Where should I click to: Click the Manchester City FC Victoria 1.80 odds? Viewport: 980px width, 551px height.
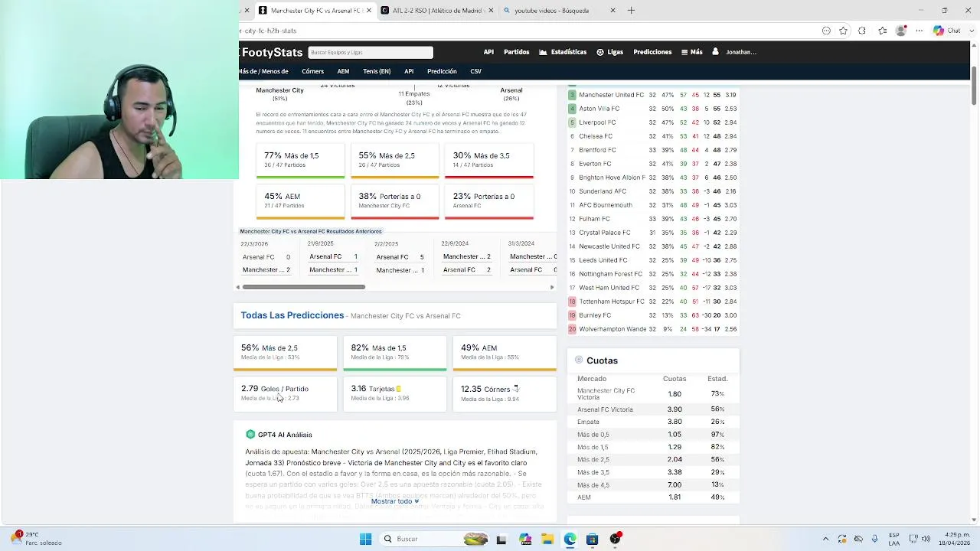coord(675,394)
